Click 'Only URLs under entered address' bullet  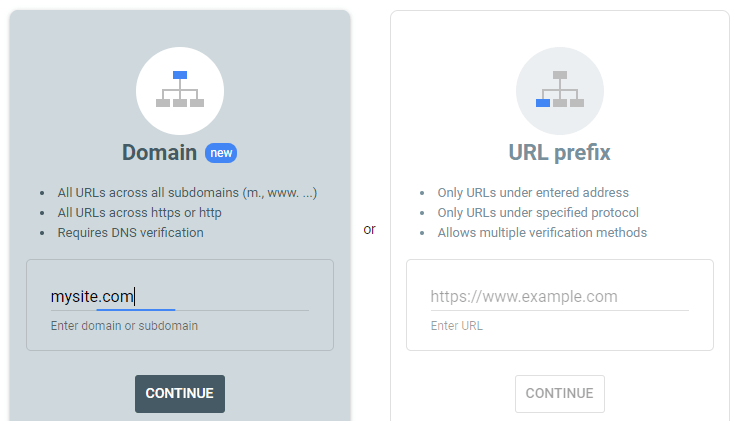point(533,193)
